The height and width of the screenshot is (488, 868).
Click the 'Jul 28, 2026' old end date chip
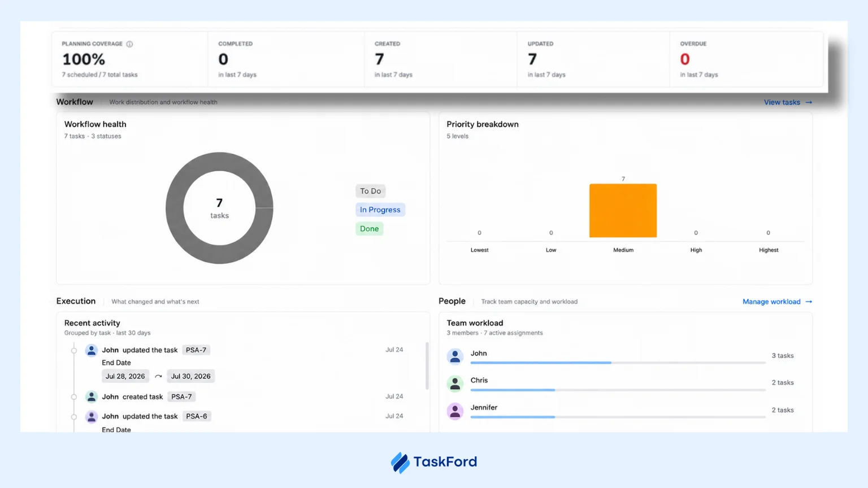(x=125, y=376)
